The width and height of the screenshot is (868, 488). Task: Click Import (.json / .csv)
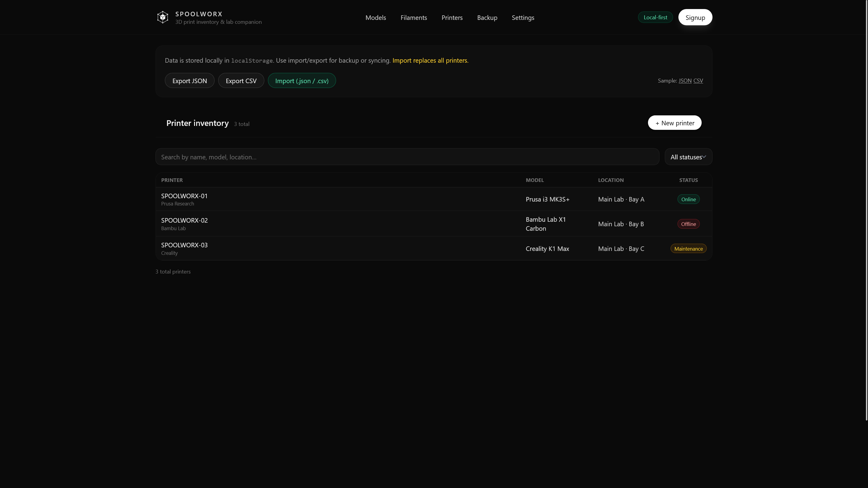tap(302, 80)
